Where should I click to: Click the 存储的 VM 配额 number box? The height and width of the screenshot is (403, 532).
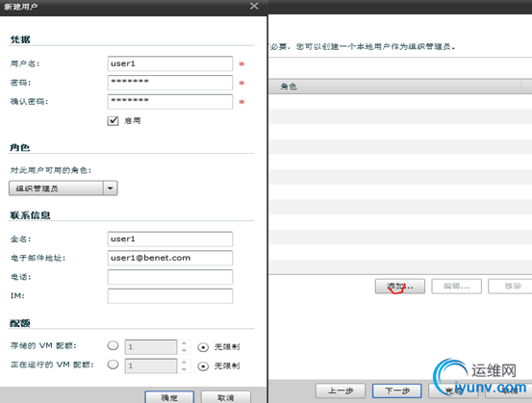[x=151, y=347]
